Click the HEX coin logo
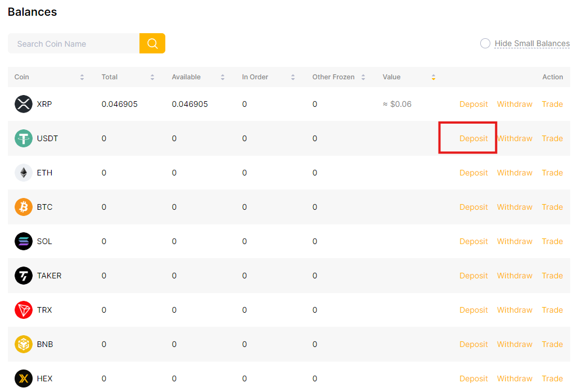Image resolution: width=582 pixels, height=392 pixels. [24, 379]
